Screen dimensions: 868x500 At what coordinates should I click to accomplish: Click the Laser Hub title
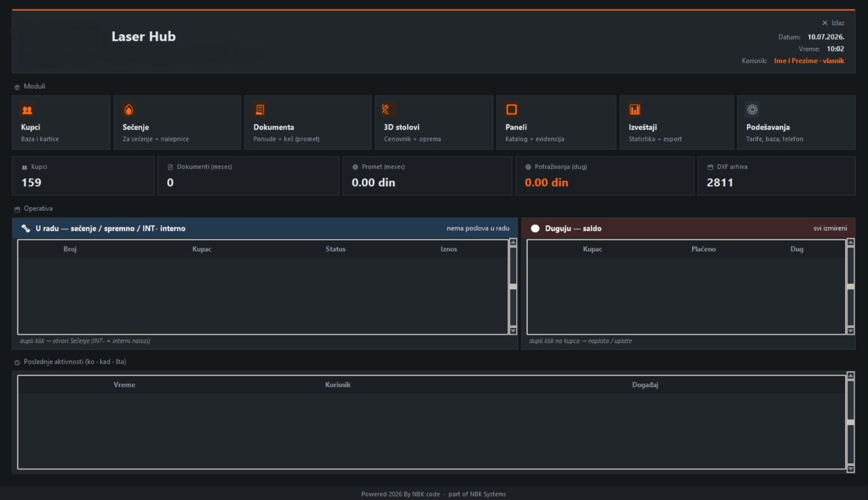pos(144,37)
